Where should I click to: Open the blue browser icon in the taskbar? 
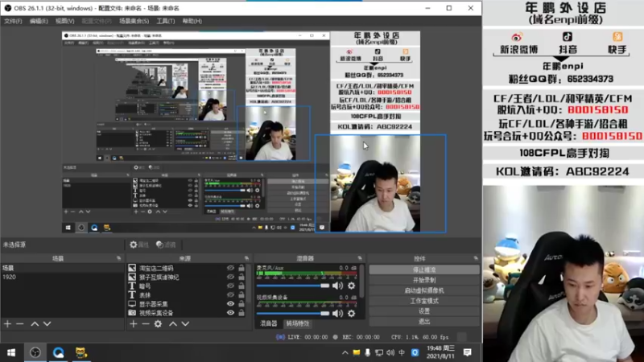(58, 352)
